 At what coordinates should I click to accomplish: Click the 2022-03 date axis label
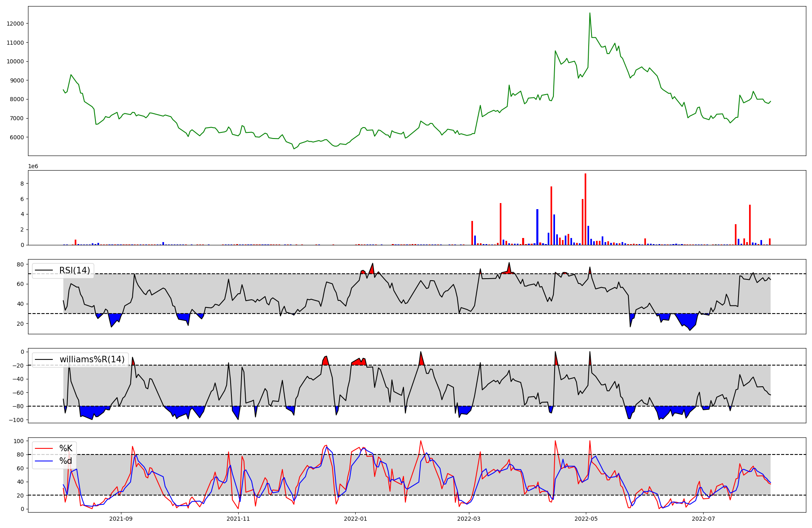pyautogui.click(x=469, y=519)
